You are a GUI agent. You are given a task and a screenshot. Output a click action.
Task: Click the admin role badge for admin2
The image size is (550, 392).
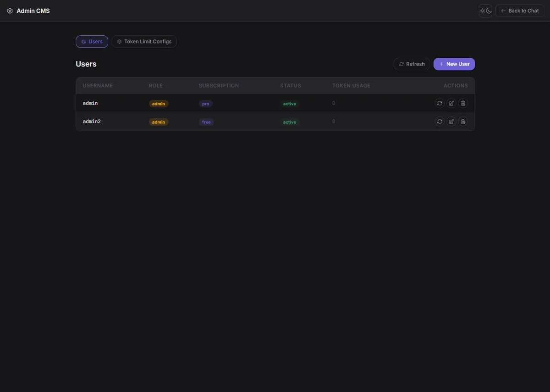159,122
